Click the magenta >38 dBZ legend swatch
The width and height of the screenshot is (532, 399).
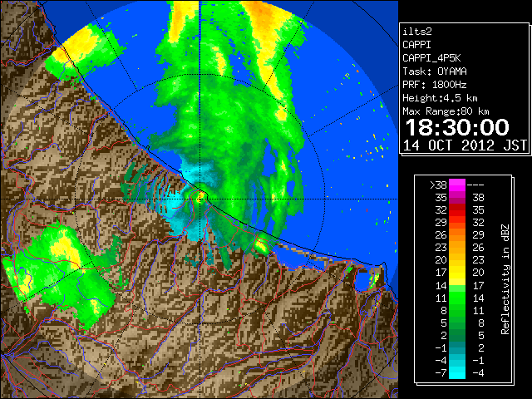[457, 185]
